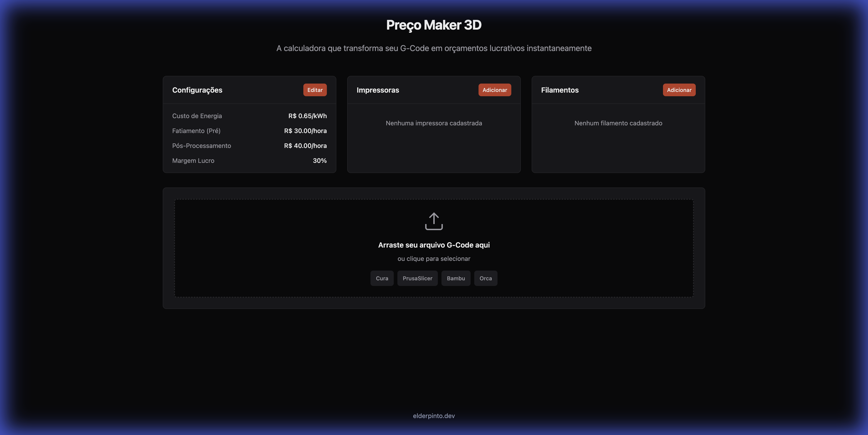The height and width of the screenshot is (435, 868).
Task: Click the Filamentos panel title
Action: point(560,90)
